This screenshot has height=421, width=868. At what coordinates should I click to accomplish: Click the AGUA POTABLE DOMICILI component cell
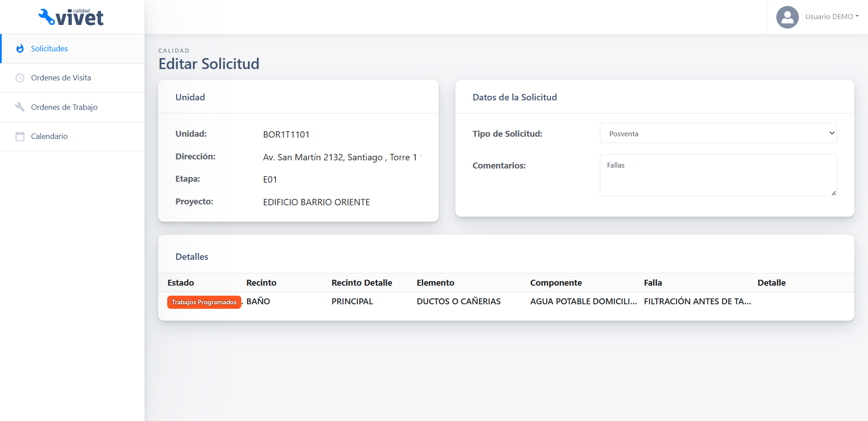click(583, 302)
